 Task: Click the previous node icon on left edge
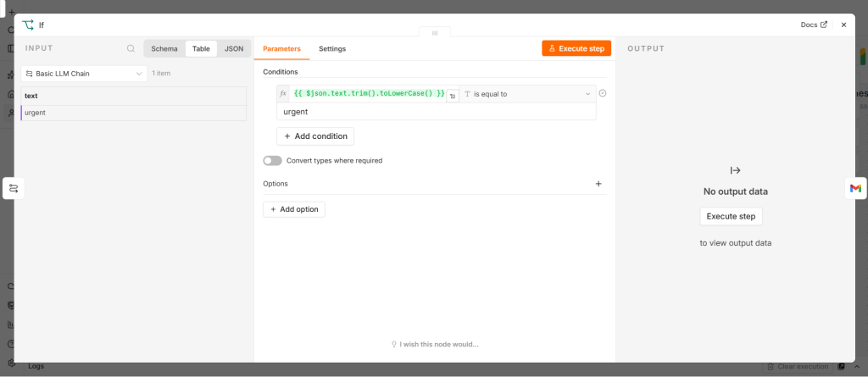(14, 189)
